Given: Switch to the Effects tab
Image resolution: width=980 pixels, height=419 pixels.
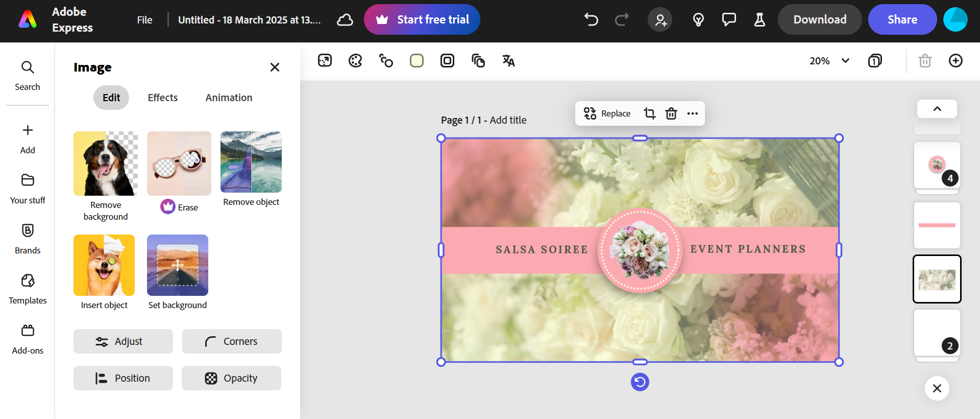Looking at the screenshot, I should [x=163, y=98].
